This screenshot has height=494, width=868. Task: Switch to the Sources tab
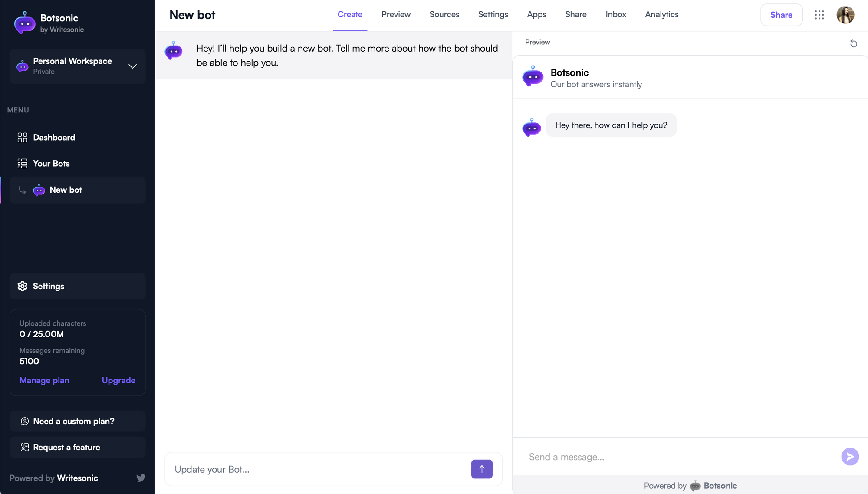(x=444, y=14)
